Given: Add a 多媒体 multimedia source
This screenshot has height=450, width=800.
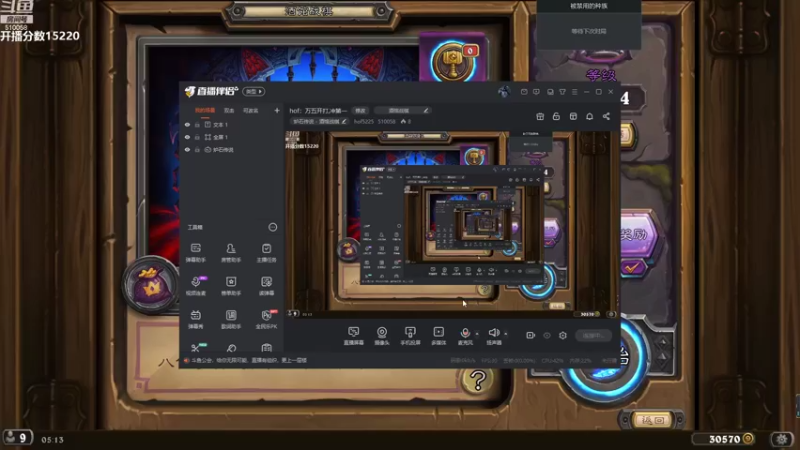Looking at the screenshot, I should [438, 336].
